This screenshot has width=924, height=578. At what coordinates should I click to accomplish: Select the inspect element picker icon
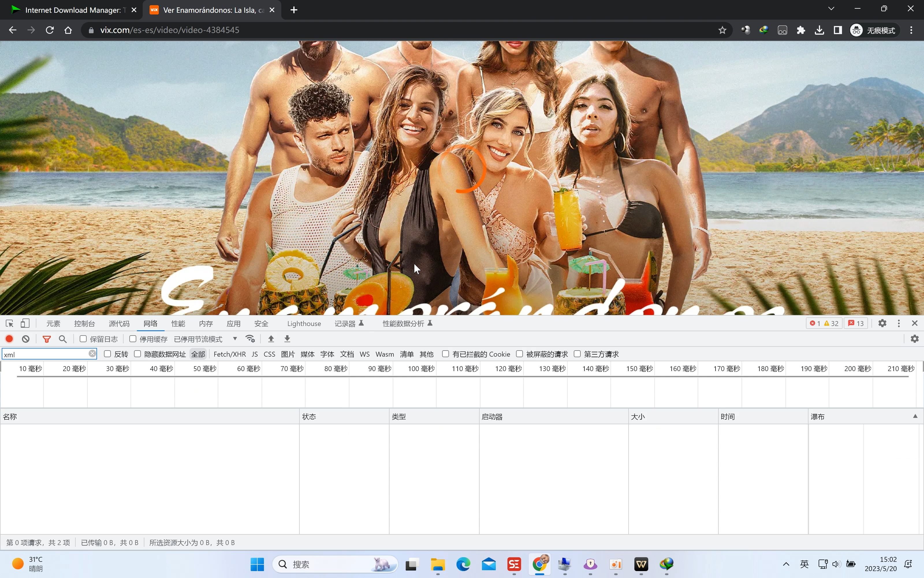10,323
